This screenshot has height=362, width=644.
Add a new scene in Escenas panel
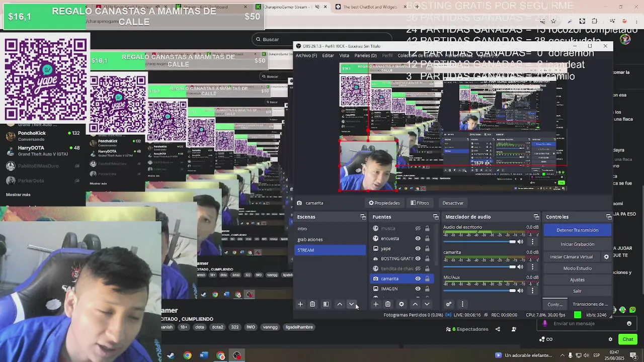pyautogui.click(x=300, y=304)
